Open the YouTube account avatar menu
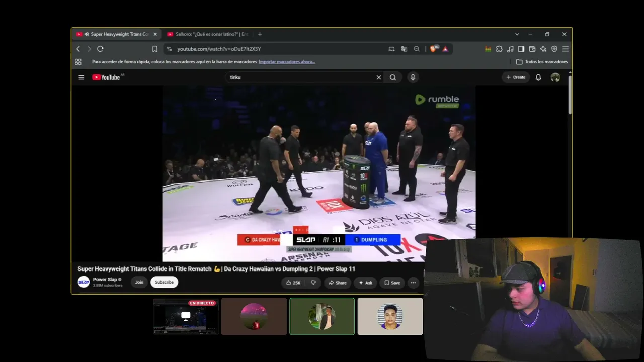 pyautogui.click(x=555, y=77)
